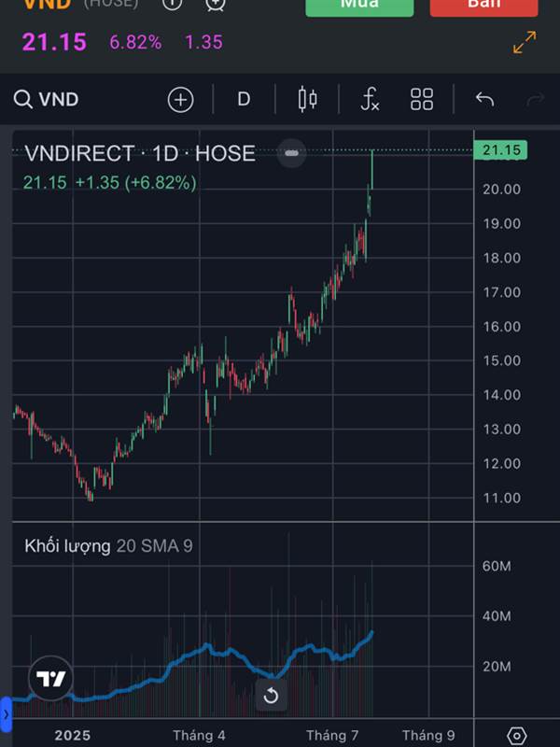Redo the chart action
The image size is (560, 747).
(x=535, y=100)
